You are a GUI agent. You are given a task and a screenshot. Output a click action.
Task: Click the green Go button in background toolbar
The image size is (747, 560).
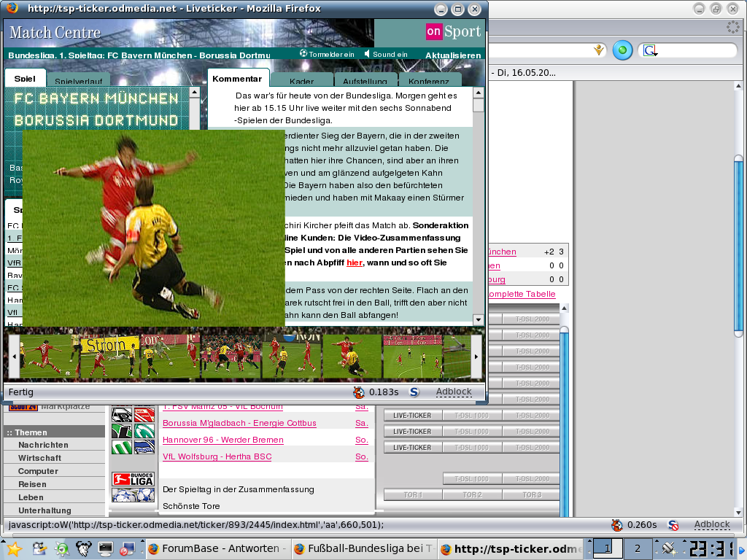point(622,50)
